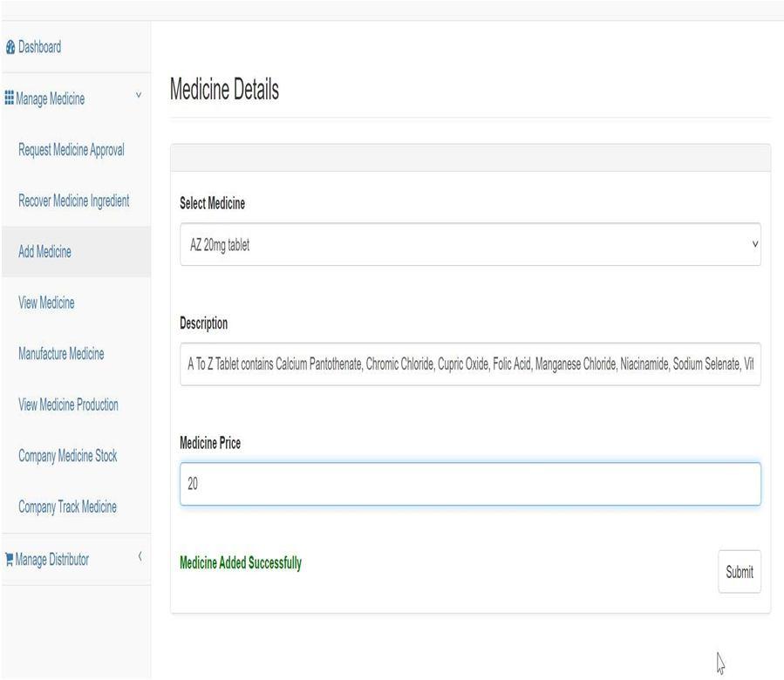Focus the Description text field
The width and height of the screenshot is (784, 680).
point(470,364)
